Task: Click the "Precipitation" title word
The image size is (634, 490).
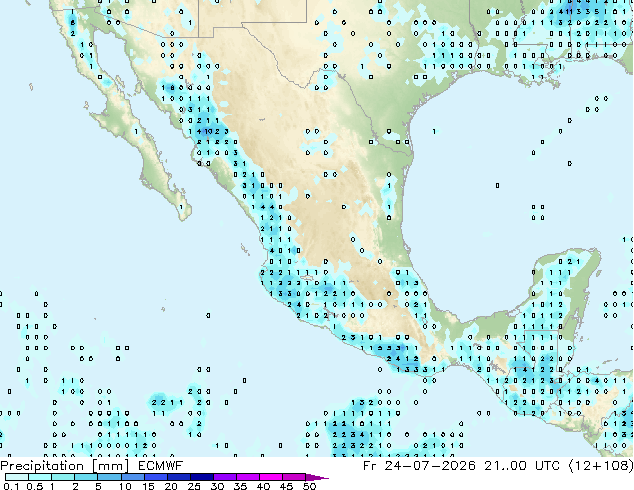Action: [x=42, y=466]
